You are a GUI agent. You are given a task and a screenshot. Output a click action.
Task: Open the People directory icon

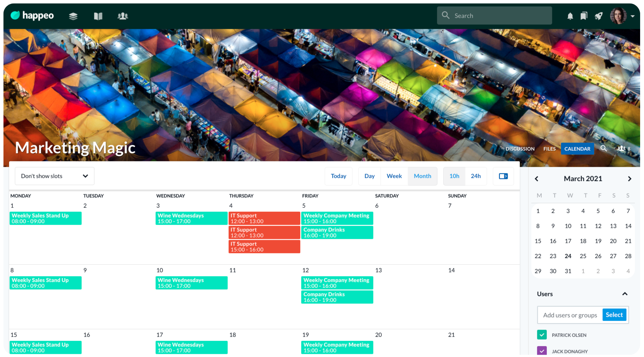click(123, 16)
